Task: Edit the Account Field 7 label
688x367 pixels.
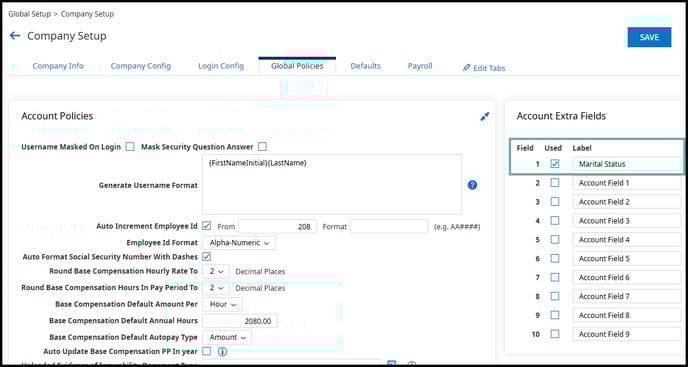Action: 627,296
